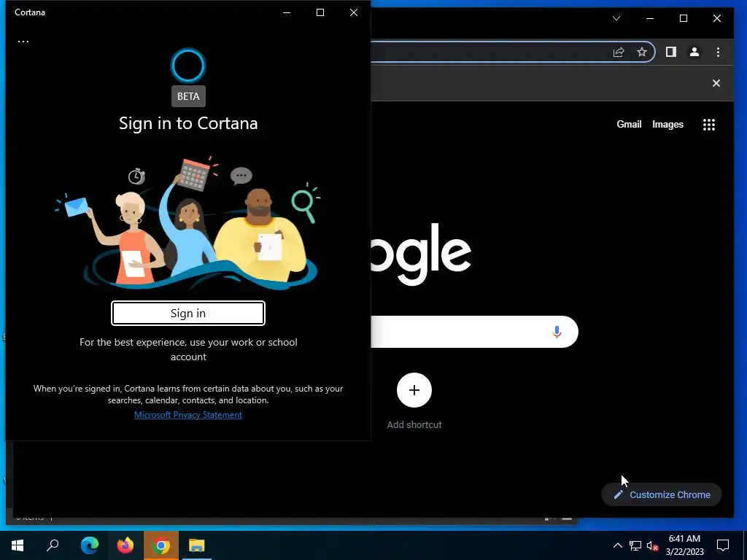Viewport: 747px width, 560px height.
Task: Click the muted volume tray icon
Action: pyautogui.click(x=653, y=545)
